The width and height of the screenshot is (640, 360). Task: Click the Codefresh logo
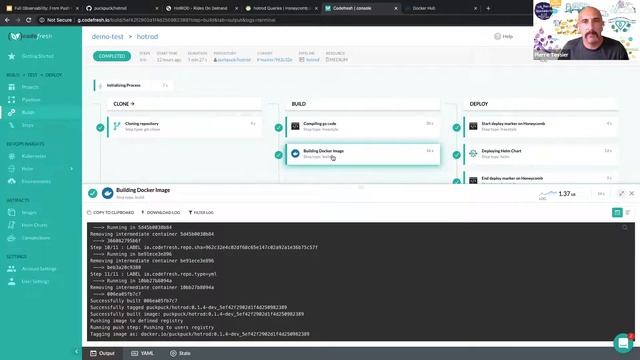coord(31,36)
